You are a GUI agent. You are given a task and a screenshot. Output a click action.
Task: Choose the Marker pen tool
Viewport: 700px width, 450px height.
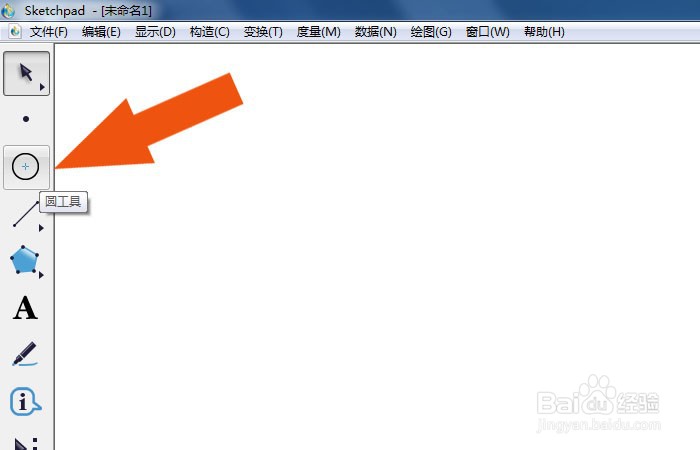(x=25, y=354)
